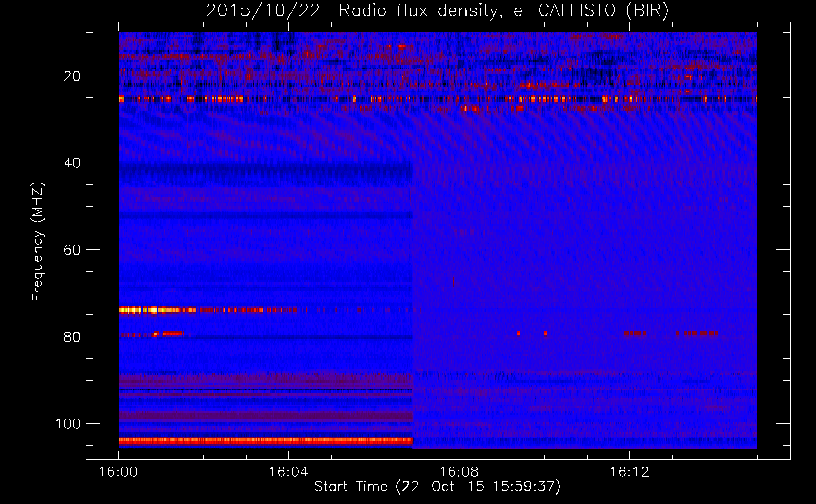Image resolution: width=816 pixels, height=504 pixels.
Task: Click the "Start Time (22-Oct-15 15:59:37)" label
Action: click(437, 487)
